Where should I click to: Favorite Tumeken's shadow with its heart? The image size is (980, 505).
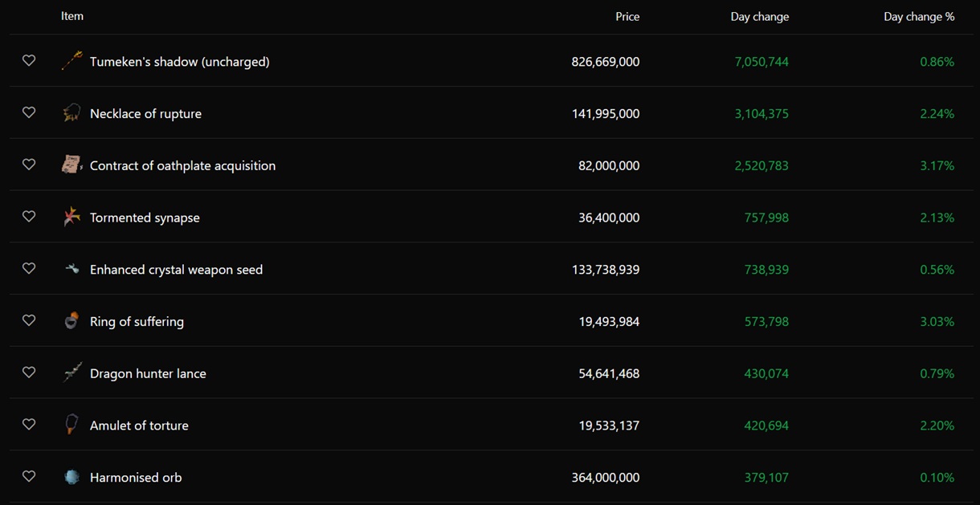click(29, 60)
